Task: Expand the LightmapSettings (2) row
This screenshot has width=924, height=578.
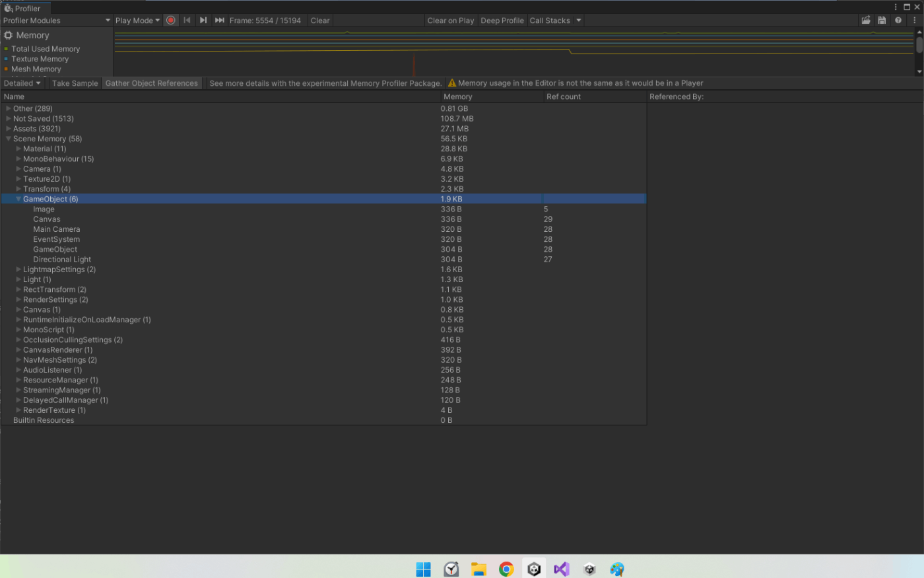Action: click(18, 270)
